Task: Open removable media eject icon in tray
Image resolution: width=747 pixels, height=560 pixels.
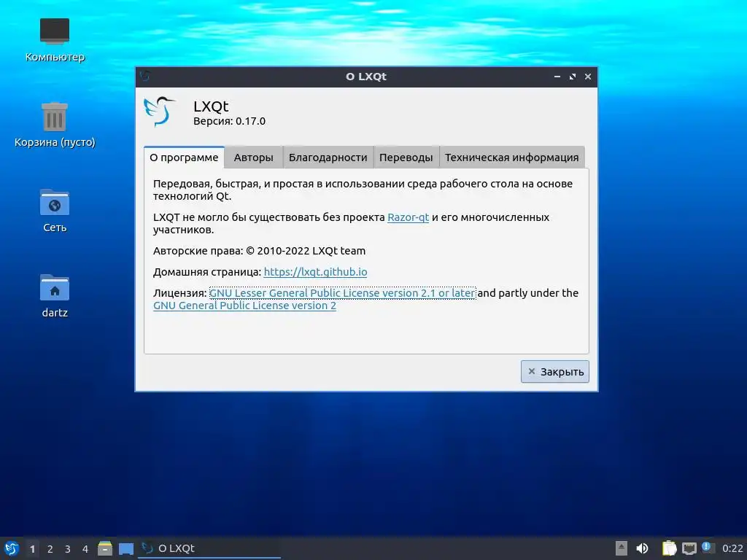Action: [622, 548]
